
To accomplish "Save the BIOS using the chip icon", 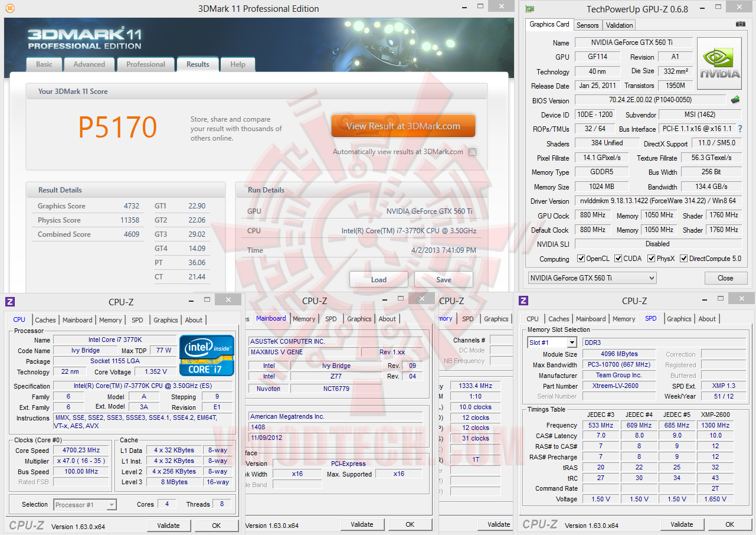I will (735, 100).
